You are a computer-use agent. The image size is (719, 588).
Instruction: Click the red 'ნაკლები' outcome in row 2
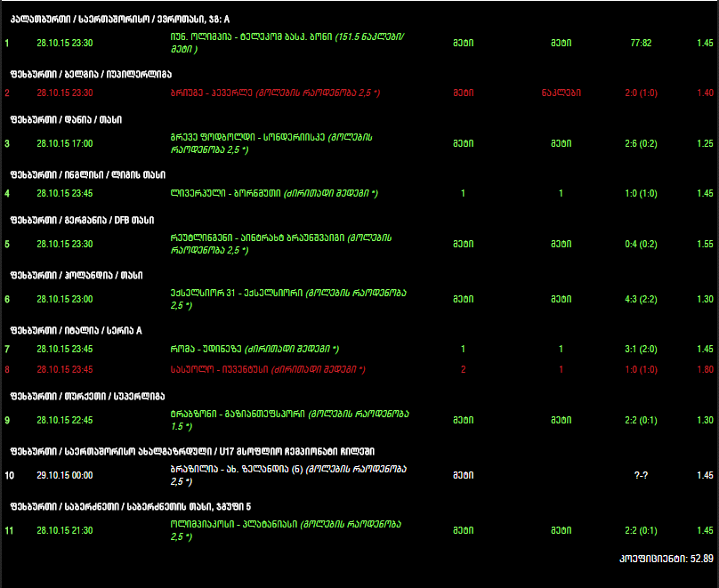click(561, 93)
